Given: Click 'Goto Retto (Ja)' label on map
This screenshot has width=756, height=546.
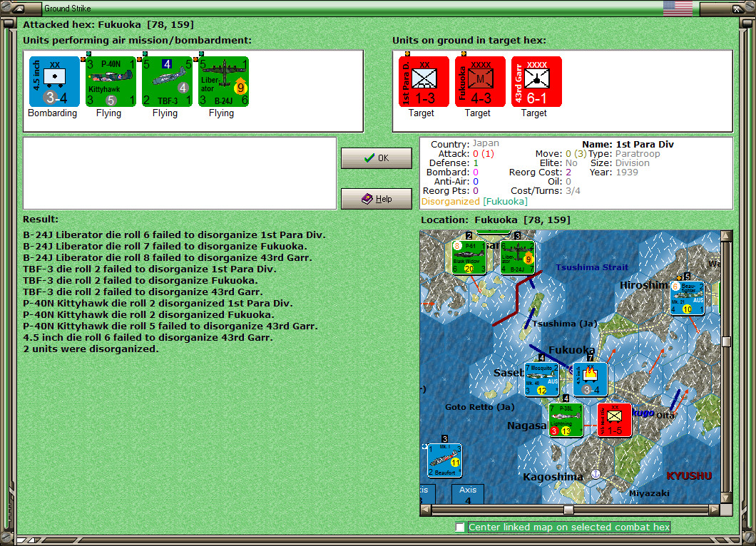Looking at the screenshot, I should (x=480, y=407).
